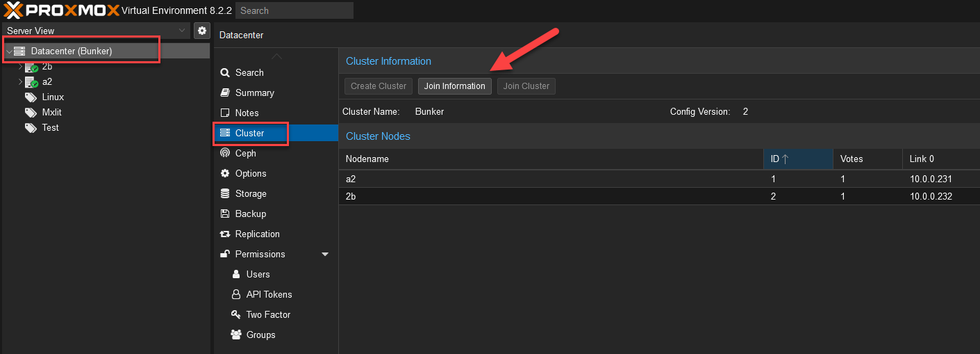This screenshot has width=980, height=354.
Task: Open Groups under Permissions
Action: coord(276,335)
